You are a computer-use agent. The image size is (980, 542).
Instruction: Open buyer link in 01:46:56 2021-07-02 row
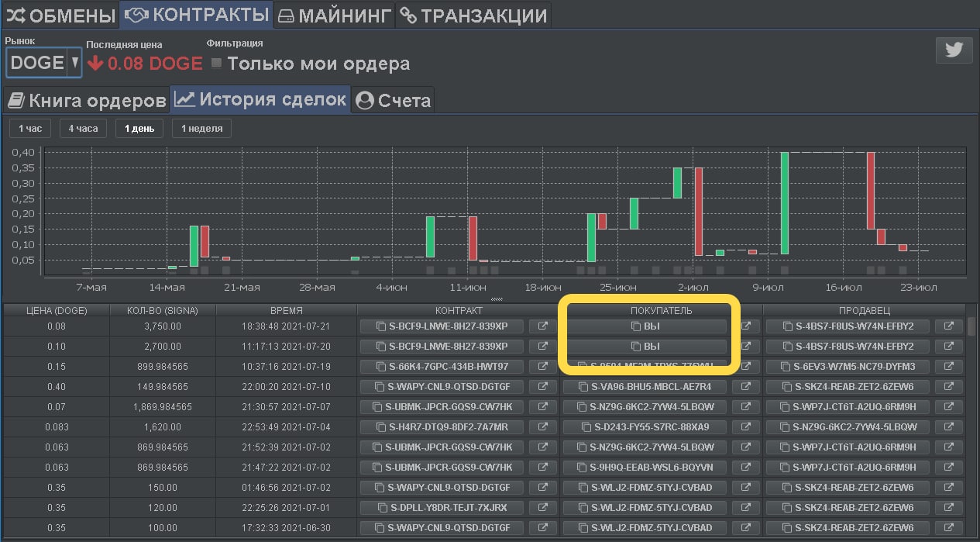click(746, 488)
